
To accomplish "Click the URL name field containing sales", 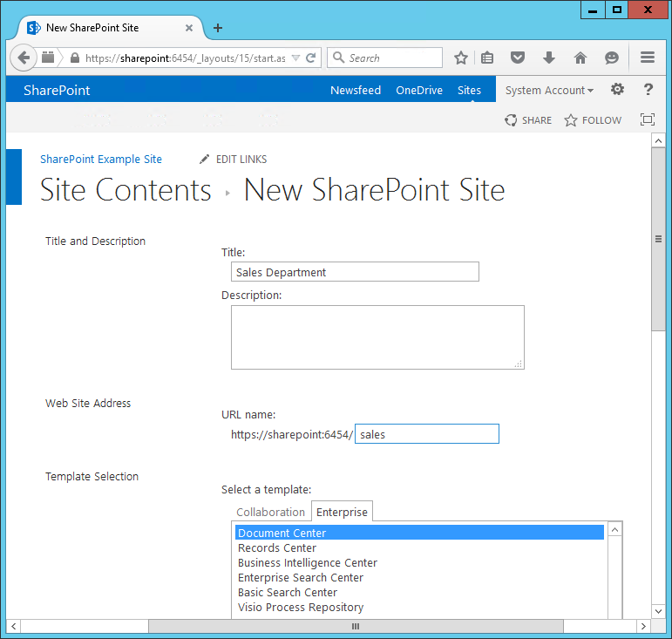I will point(427,434).
